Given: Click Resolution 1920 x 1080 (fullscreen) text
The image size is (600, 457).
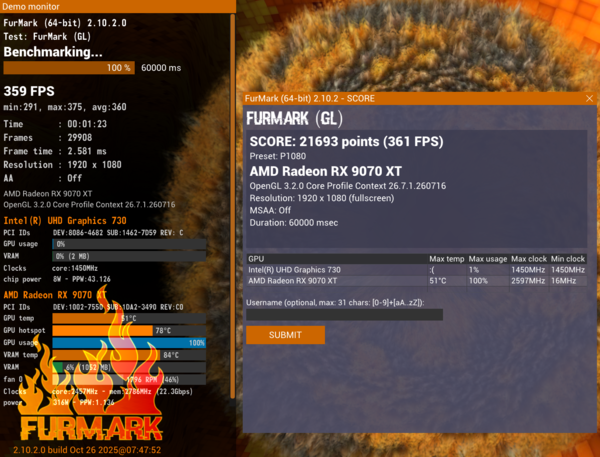Looking at the screenshot, I should click(322, 198).
